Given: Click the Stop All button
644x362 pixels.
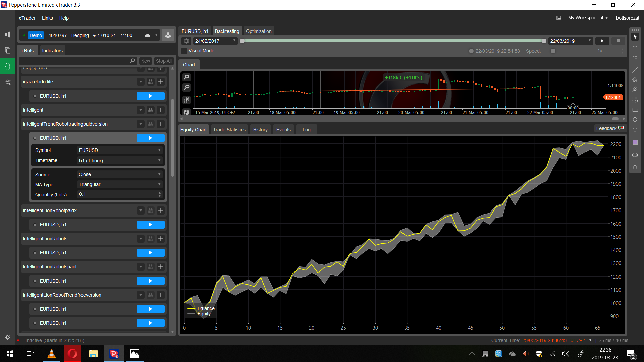Looking at the screenshot, I should pyautogui.click(x=164, y=61).
